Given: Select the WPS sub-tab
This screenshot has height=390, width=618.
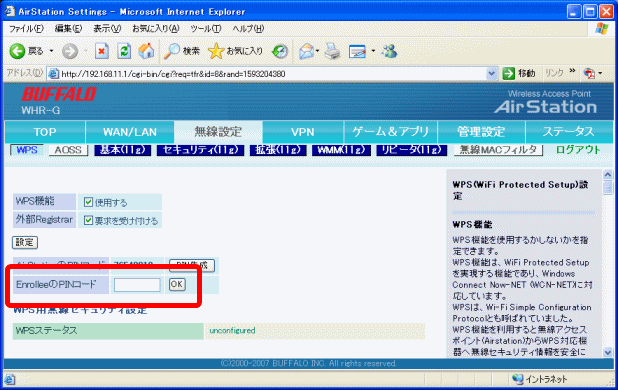Looking at the screenshot, I should coord(27,150).
